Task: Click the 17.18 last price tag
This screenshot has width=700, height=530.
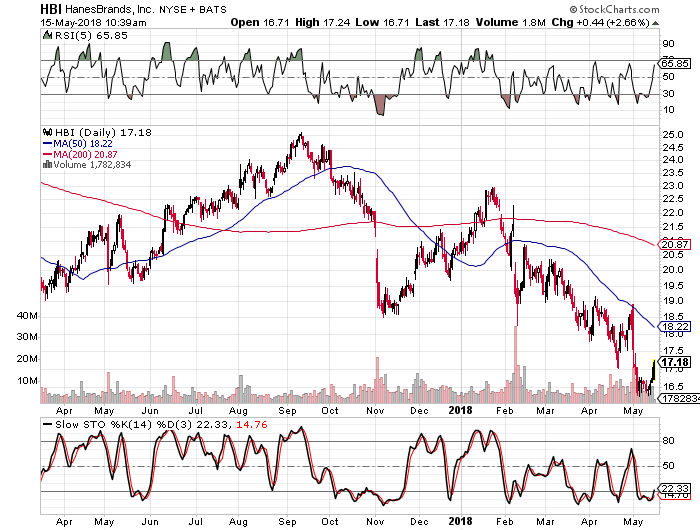Action: pyautogui.click(x=675, y=362)
